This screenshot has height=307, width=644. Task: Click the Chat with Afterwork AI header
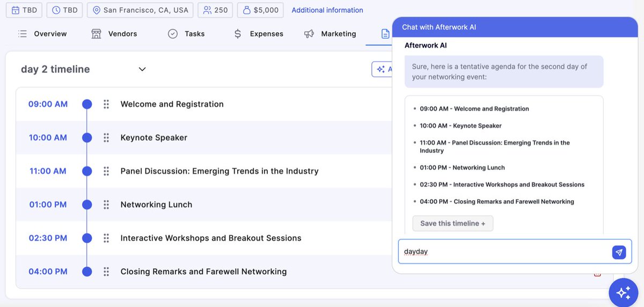[x=515, y=27]
